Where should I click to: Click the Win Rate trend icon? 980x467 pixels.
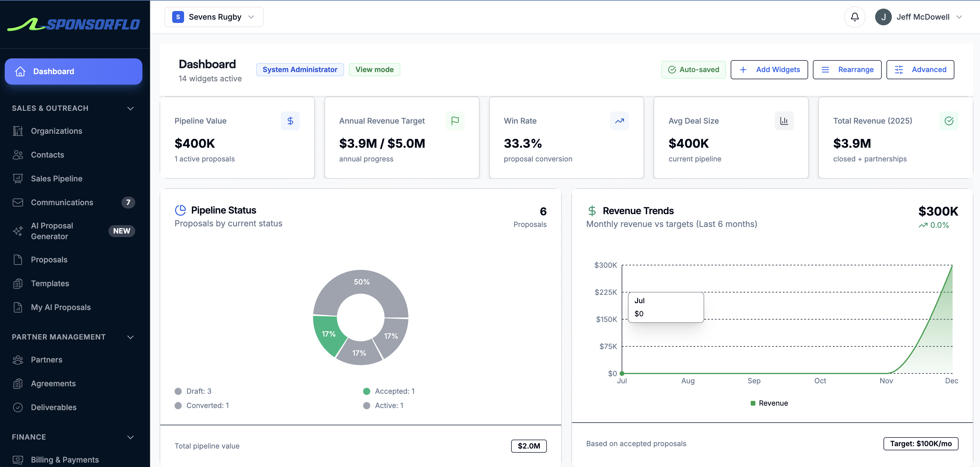pyautogui.click(x=619, y=121)
